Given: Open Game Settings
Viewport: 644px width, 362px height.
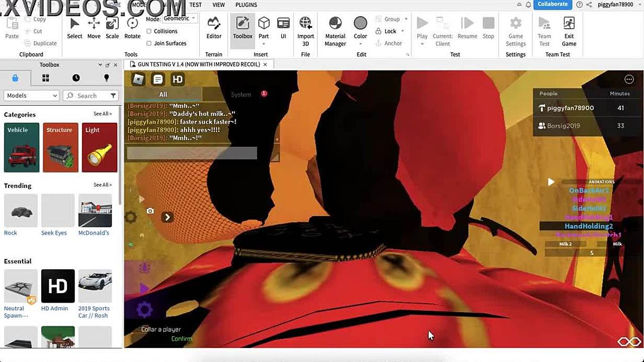Looking at the screenshot, I should click(x=515, y=31).
